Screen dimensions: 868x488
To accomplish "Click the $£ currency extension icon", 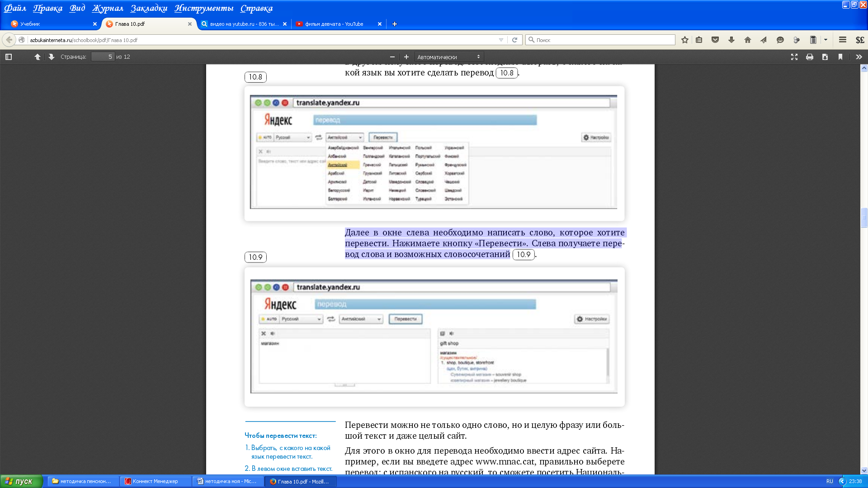I will pos(860,40).
